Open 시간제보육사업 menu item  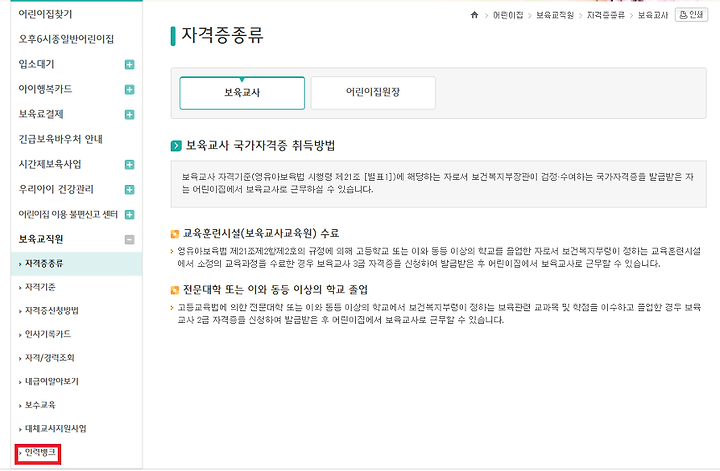50,164
